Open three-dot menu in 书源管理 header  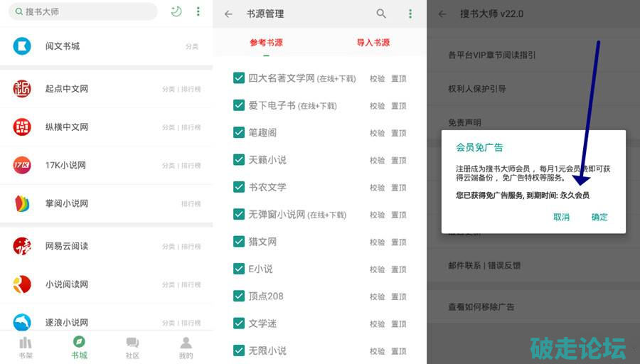tap(410, 14)
